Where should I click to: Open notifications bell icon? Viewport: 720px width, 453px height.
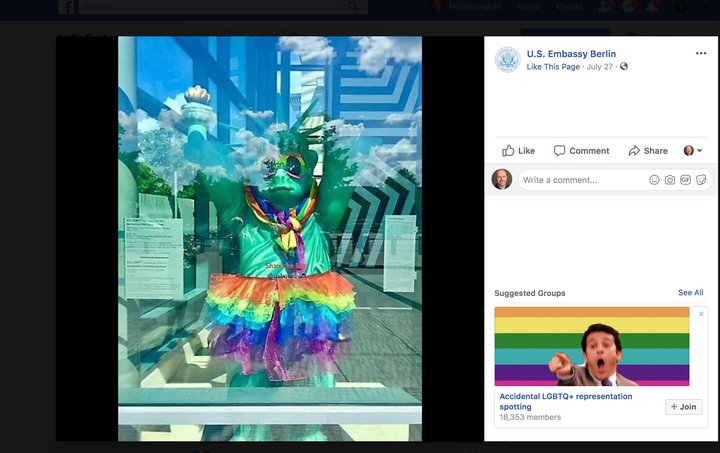point(652,6)
